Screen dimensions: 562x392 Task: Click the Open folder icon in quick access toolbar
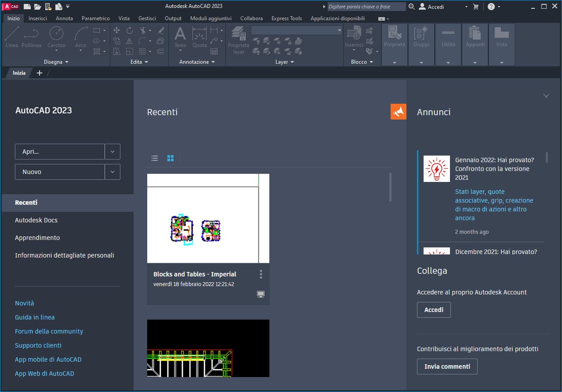(x=38, y=7)
